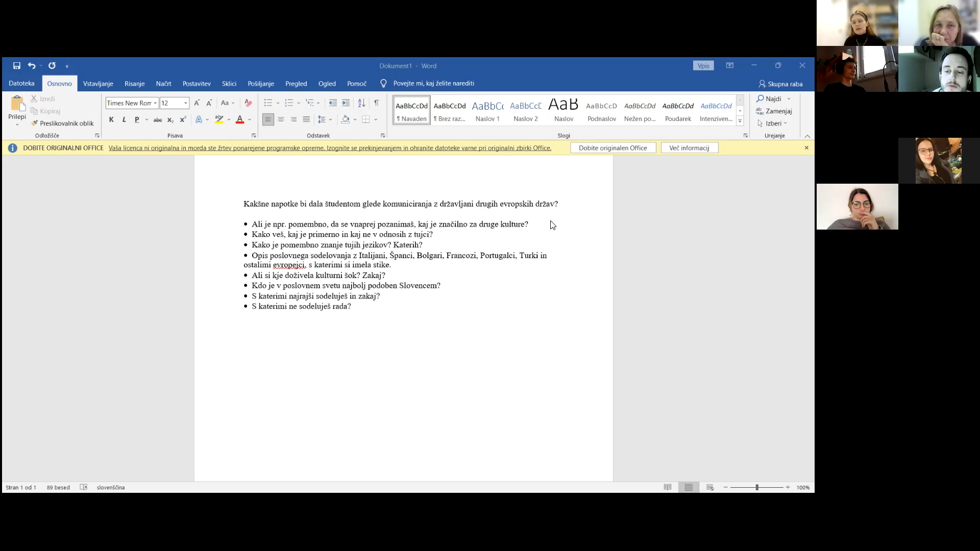Click Zamenjaj replace button
This screenshot has width=980, height=551.
tap(774, 111)
